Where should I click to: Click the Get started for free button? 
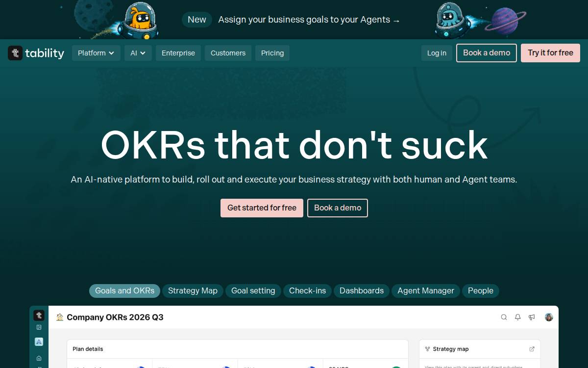point(262,208)
